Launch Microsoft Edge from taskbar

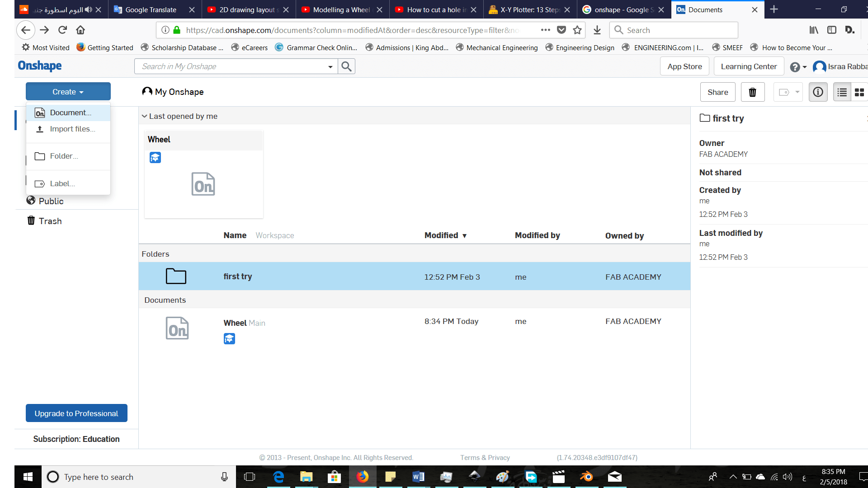coord(278,477)
